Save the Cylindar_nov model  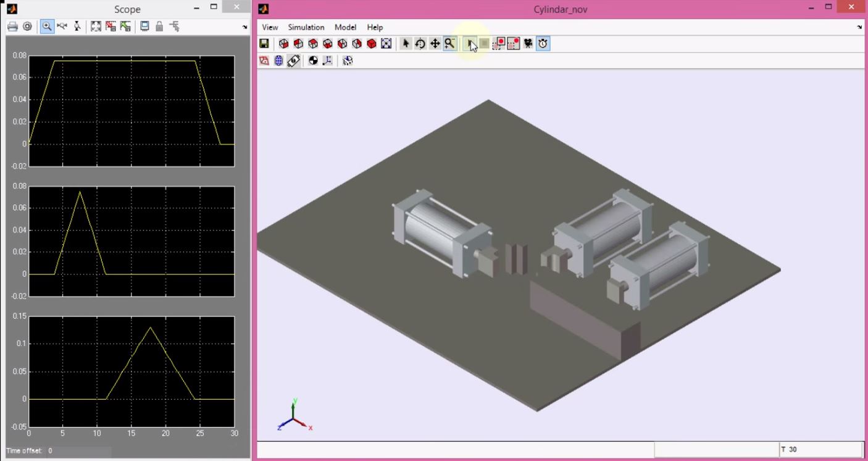[264, 44]
